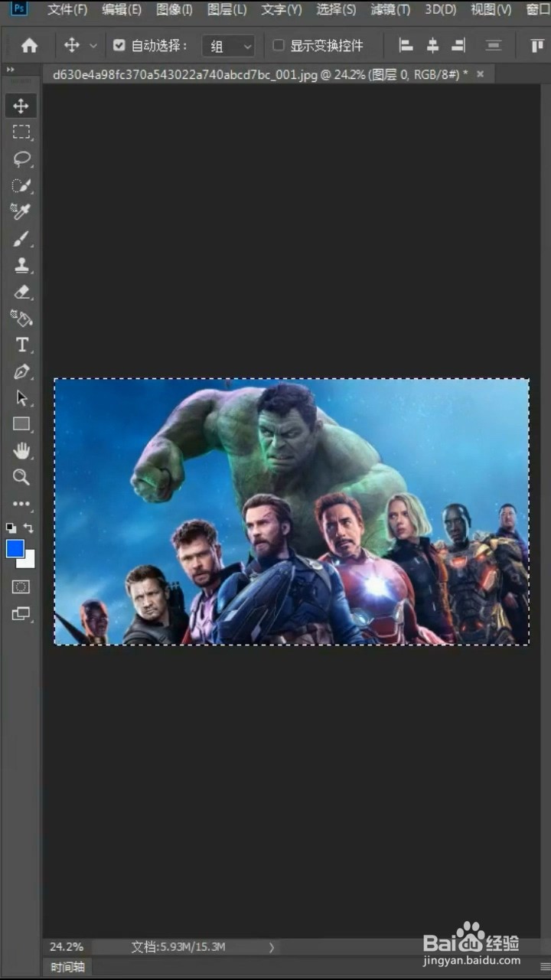Viewport: 551px width, 980px height.
Task: Open the Edit Toolbar ellipsis
Action: (x=21, y=504)
